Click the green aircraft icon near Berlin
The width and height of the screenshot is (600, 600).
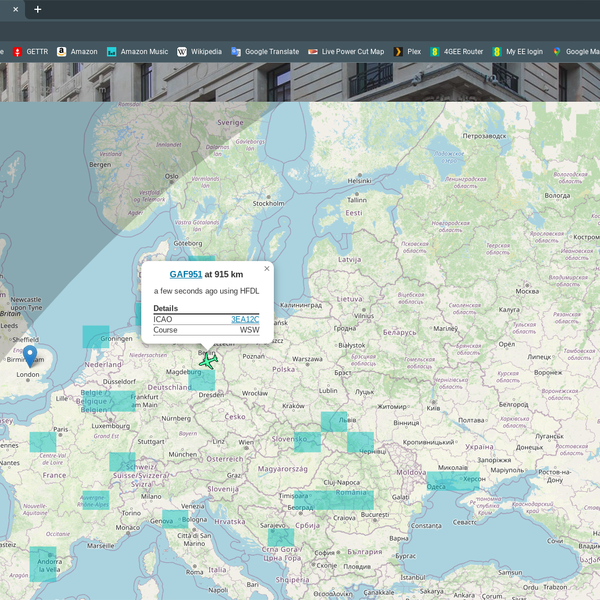(x=208, y=361)
